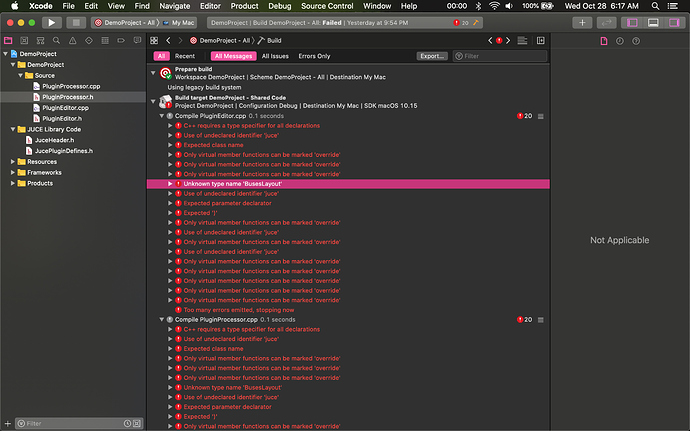Stop the running task
Viewport: 690px width, 431px height.
[x=76, y=22]
